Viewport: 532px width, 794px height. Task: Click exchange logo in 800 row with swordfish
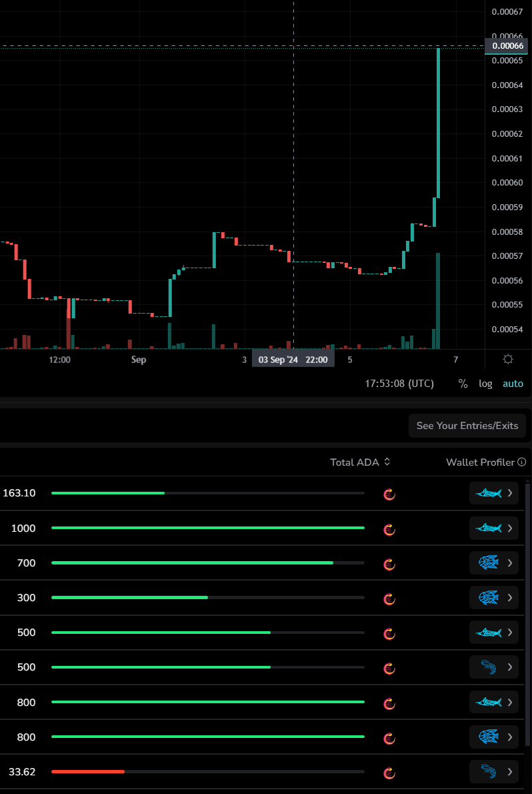click(x=389, y=703)
